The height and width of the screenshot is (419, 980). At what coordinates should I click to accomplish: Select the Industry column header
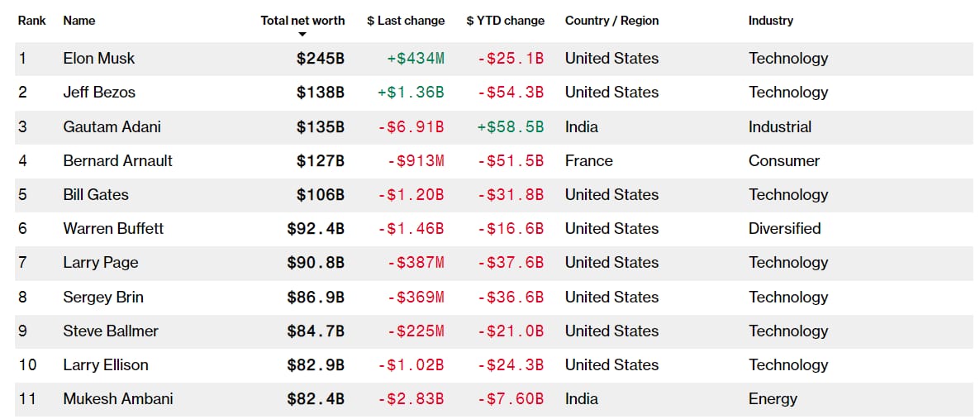pyautogui.click(x=770, y=21)
